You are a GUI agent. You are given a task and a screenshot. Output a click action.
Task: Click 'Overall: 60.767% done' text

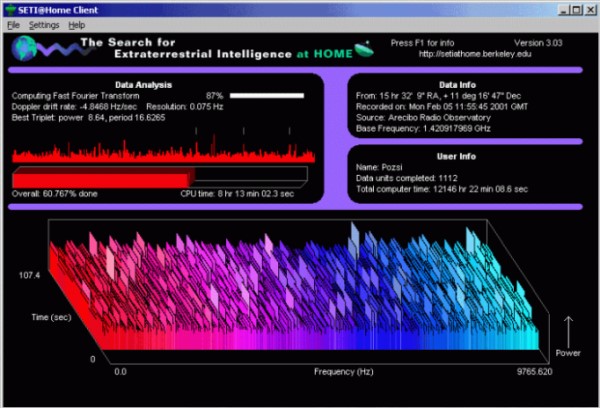55,194
